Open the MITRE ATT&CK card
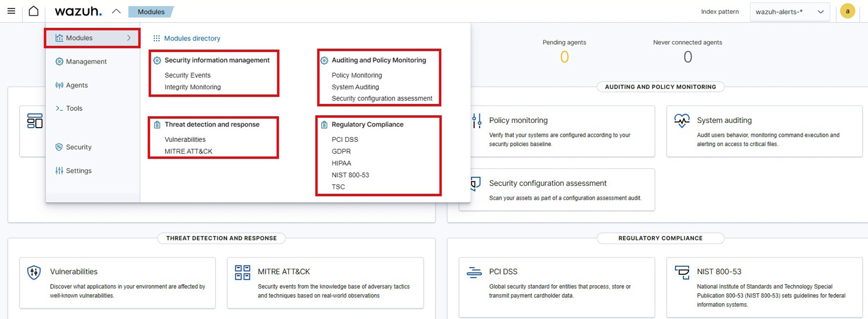Image resolution: width=868 pixels, height=319 pixels. click(x=325, y=283)
